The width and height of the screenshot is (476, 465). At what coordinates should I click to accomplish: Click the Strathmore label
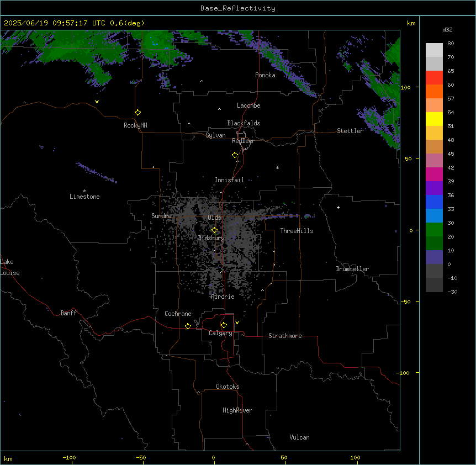tap(285, 336)
